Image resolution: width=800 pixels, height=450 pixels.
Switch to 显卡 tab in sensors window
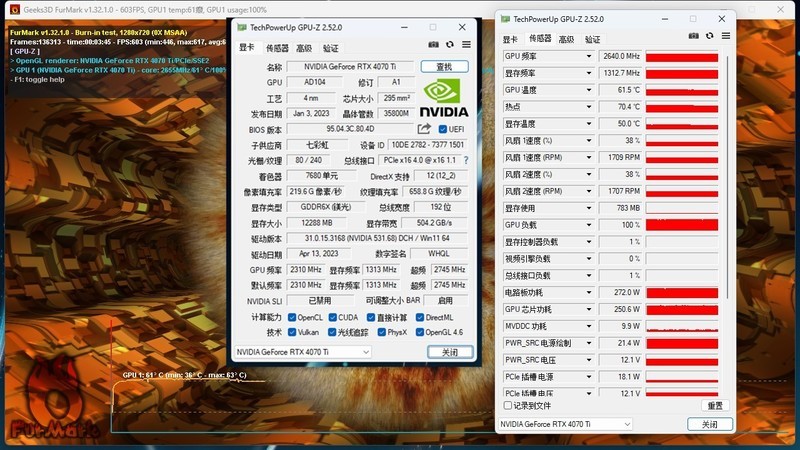510,39
